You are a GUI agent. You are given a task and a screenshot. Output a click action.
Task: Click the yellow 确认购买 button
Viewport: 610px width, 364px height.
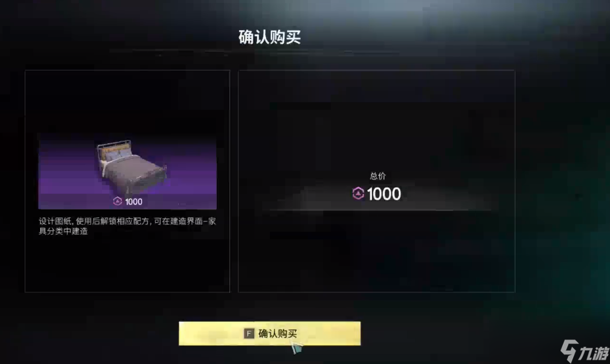point(270,333)
